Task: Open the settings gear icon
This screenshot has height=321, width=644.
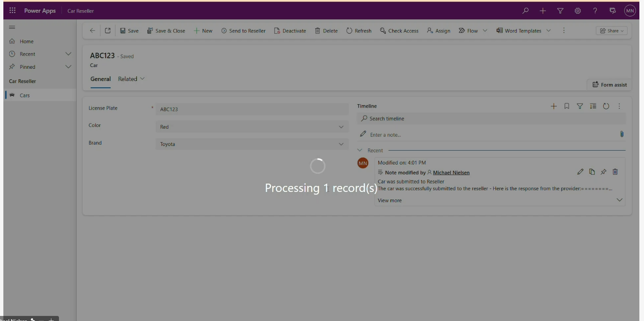Action: 578,11
